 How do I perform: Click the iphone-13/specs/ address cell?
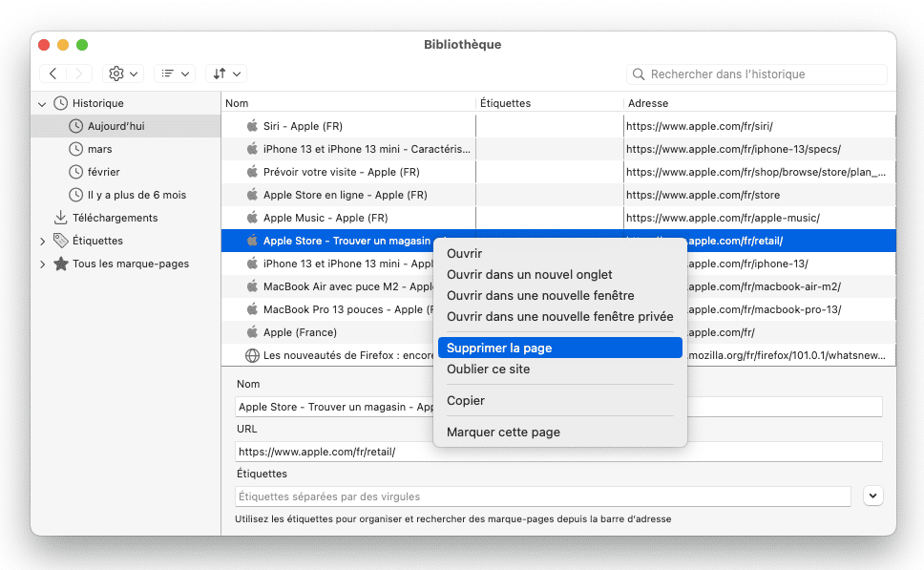[x=760, y=149]
